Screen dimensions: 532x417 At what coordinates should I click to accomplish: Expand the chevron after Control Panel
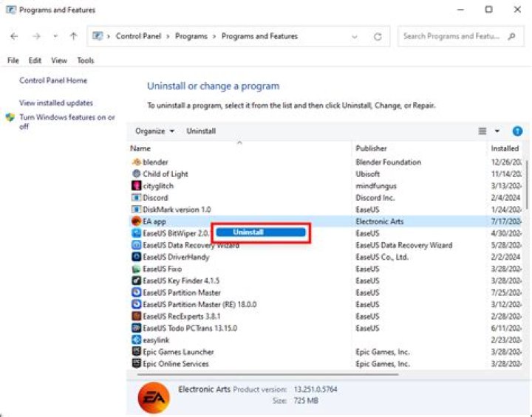(168, 37)
